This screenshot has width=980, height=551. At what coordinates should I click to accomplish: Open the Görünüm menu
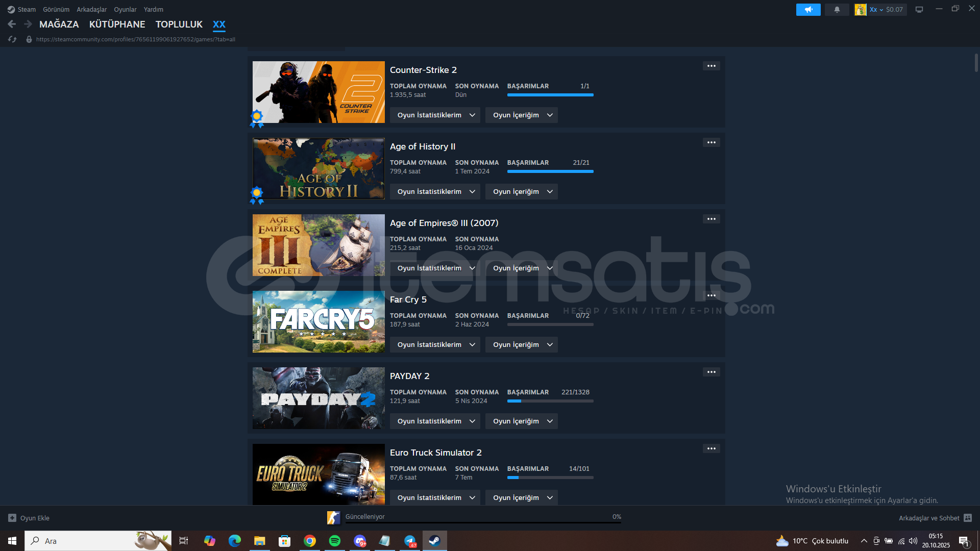(x=56, y=10)
